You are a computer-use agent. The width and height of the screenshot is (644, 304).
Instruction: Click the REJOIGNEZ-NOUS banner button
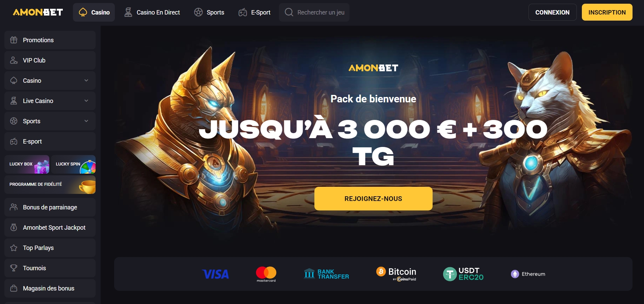pos(373,199)
